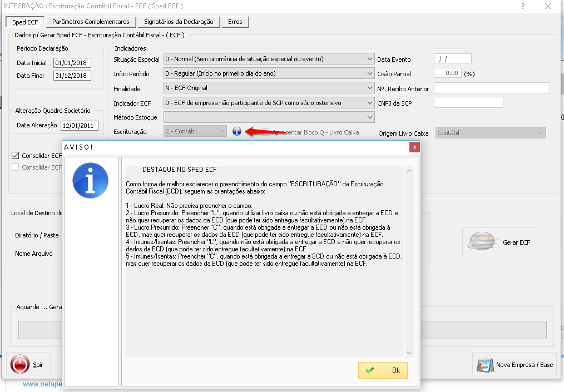564x392 pixels.
Task: Toggle the checked Consolidar ECF checkbox
Action: 16,156
